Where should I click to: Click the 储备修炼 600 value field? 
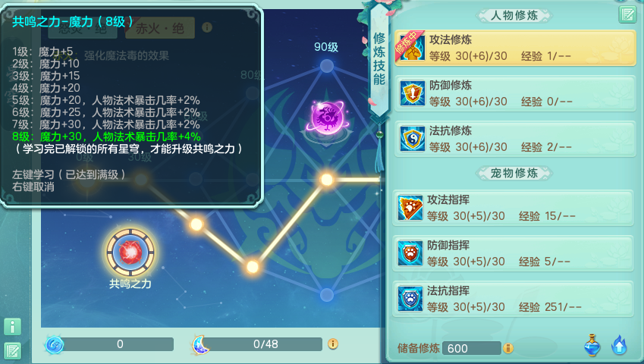[x=472, y=348]
